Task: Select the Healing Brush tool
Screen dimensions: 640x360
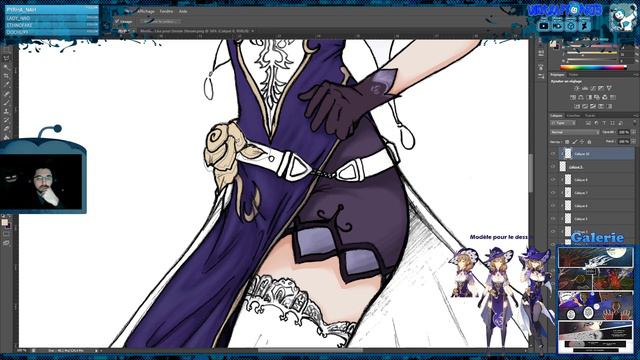Action: pyautogui.click(x=7, y=93)
